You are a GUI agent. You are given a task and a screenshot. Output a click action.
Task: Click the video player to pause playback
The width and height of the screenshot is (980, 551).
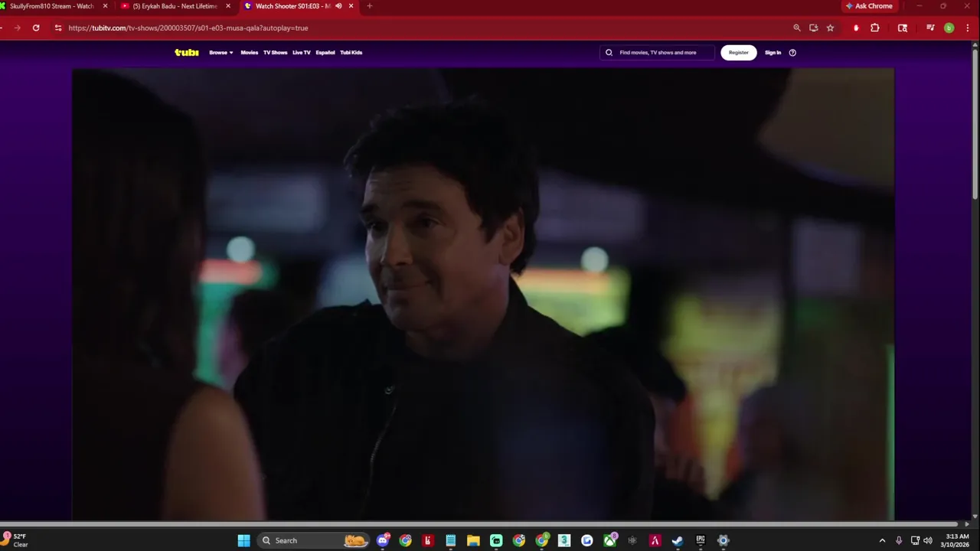[x=483, y=295]
